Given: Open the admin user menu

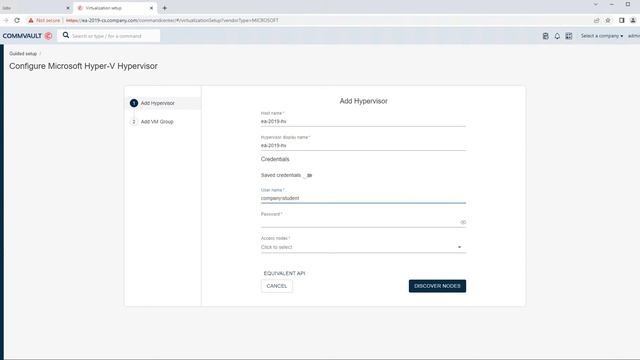Looking at the screenshot, I should (634, 36).
